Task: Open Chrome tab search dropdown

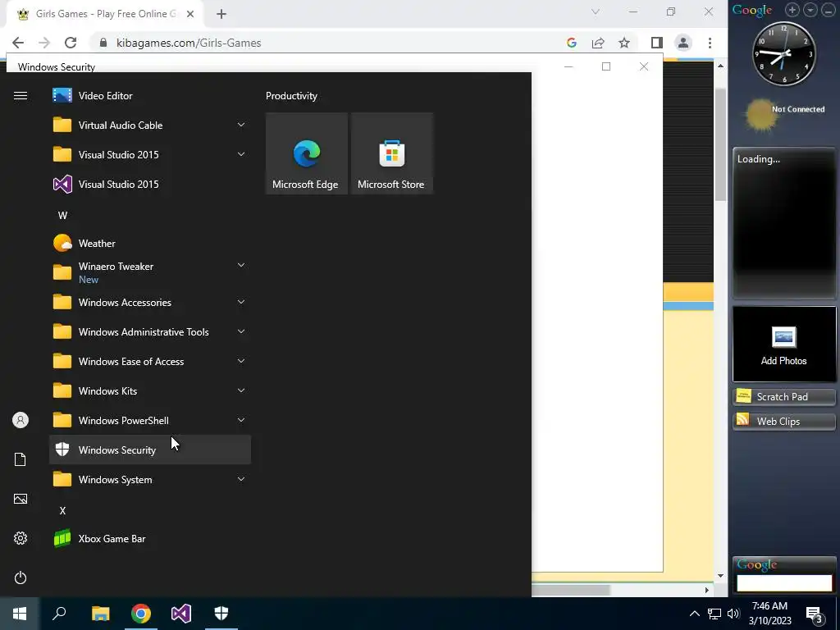Action: (x=596, y=11)
